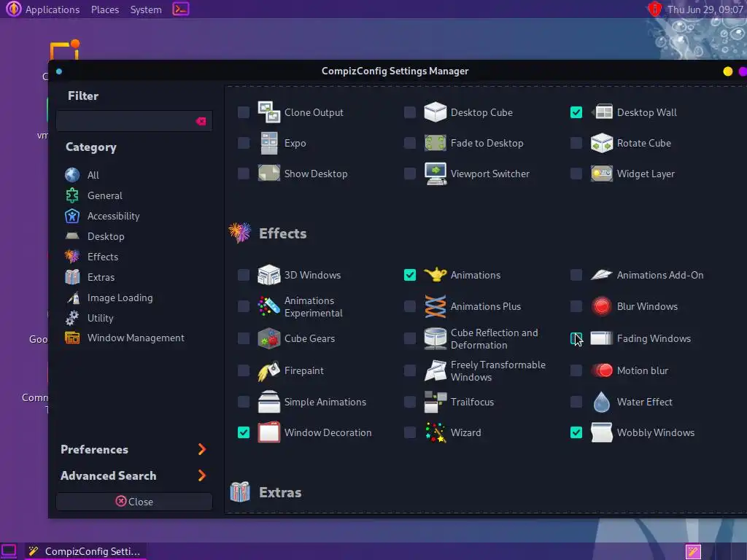Open the Rotate Cube plugin icon
747x560 pixels.
[x=602, y=143]
